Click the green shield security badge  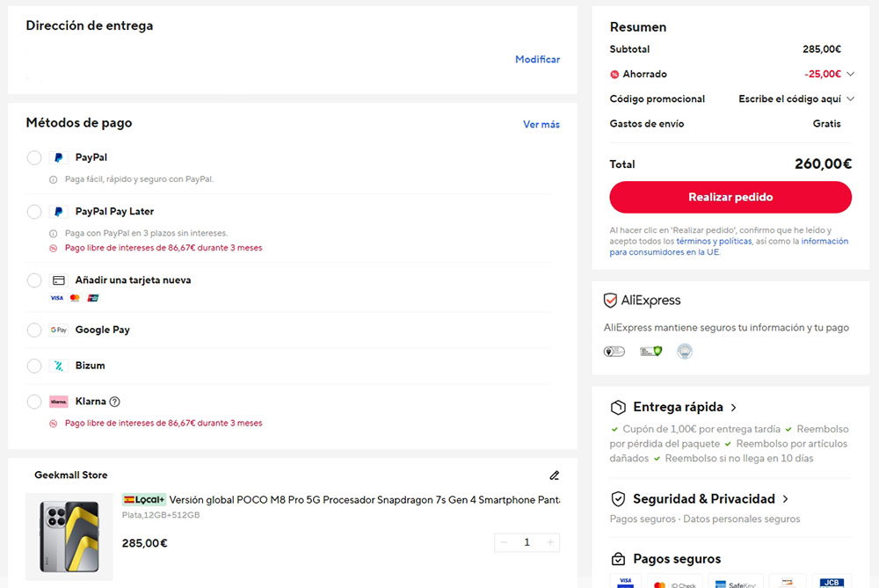[650, 352]
